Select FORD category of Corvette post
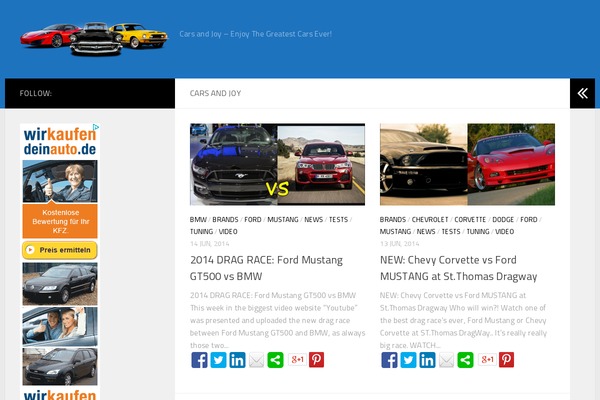This screenshot has height=400, width=600. [529, 220]
